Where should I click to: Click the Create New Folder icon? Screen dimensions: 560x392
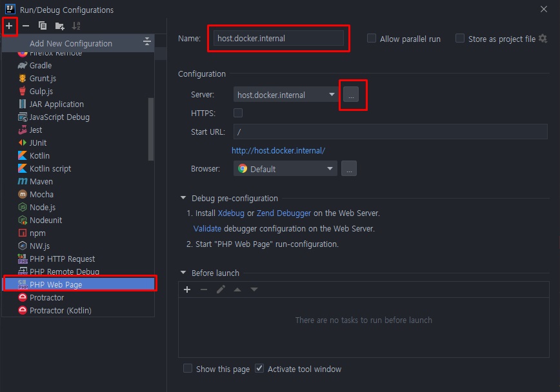tap(59, 26)
